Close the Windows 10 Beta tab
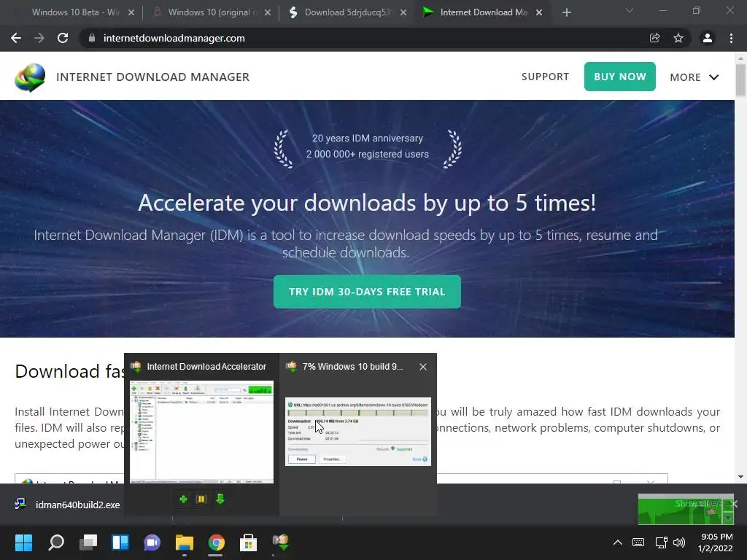Screen dimensions: 747x560 coord(131,12)
